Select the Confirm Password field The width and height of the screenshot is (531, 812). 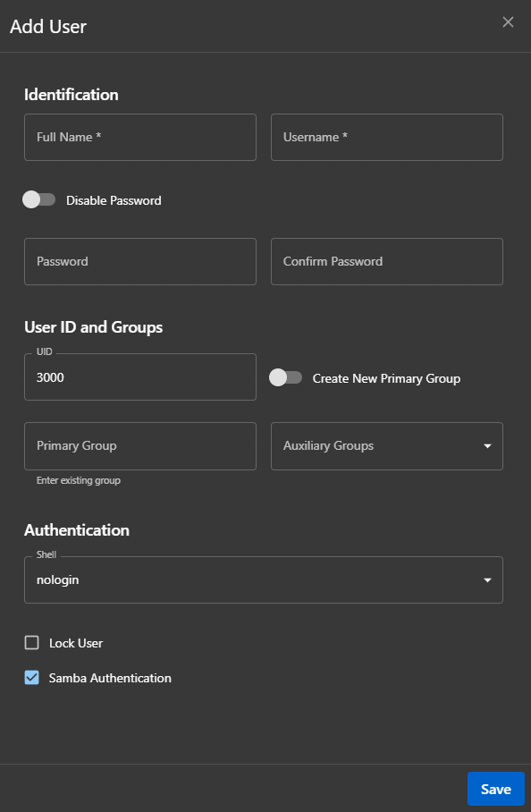coord(386,261)
